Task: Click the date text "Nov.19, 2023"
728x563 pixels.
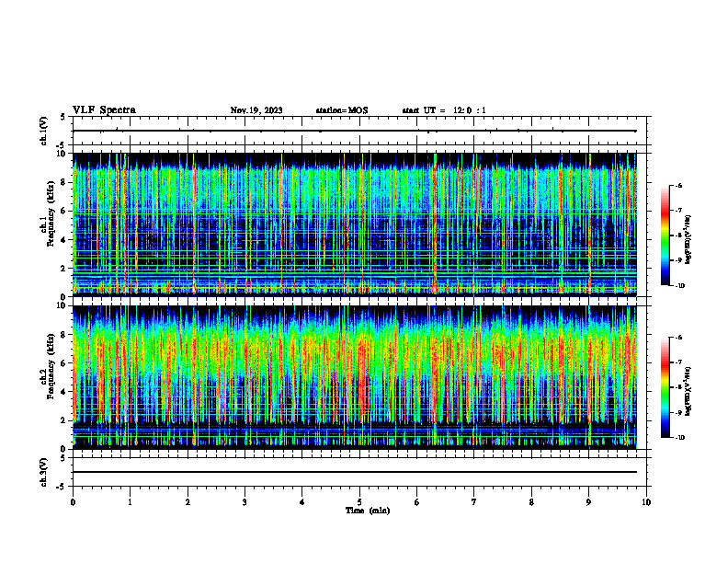Action: click(x=256, y=110)
